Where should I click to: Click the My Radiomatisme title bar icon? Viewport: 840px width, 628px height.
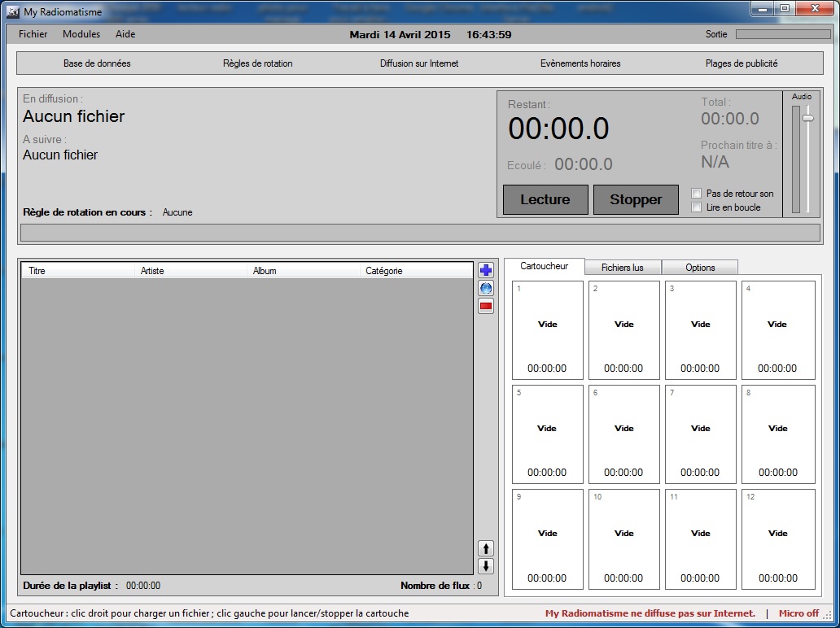pos(13,12)
